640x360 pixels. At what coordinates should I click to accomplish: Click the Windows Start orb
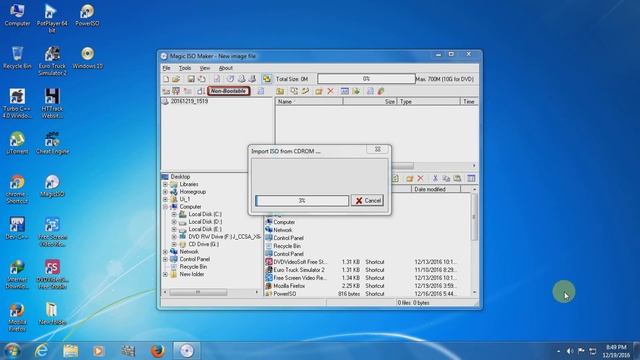[x=12, y=351]
